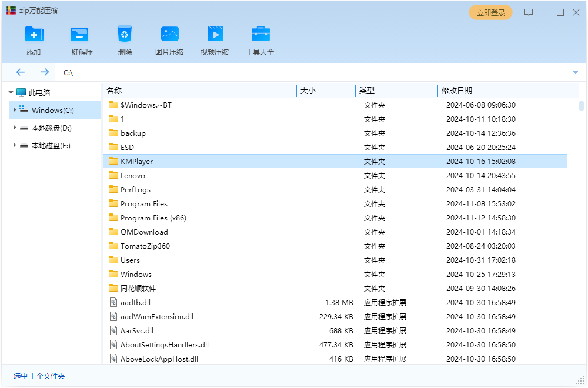The image size is (588, 388).
Task: Click the 一键解压 one-click extract icon
Action: 79,34
